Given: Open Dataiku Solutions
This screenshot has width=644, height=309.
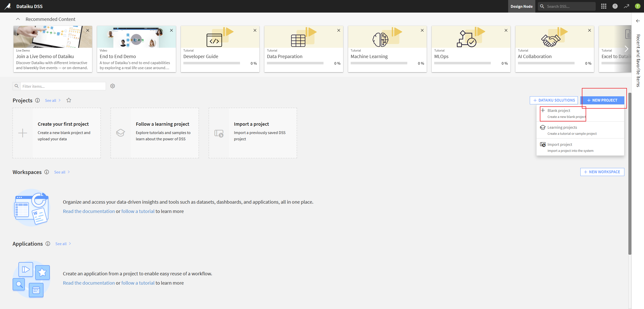Looking at the screenshot, I should click(554, 100).
